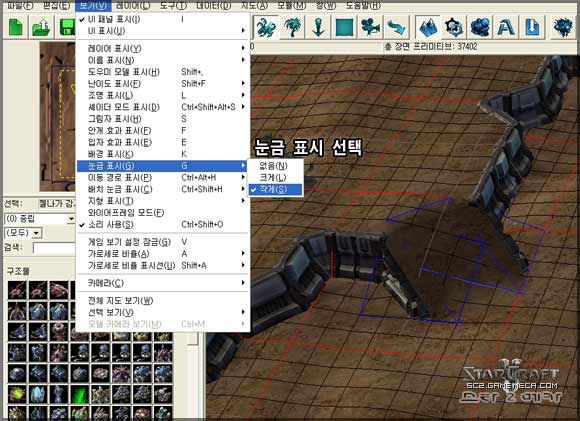Viewport: 580px width, 421px height.
Task: Choose 없음(N) grid option
Action: coord(276,166)
